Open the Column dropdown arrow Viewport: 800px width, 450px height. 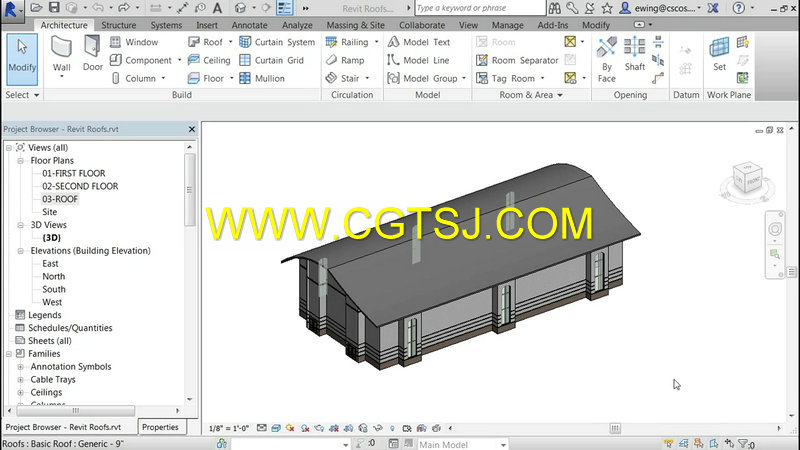point(163,78)
